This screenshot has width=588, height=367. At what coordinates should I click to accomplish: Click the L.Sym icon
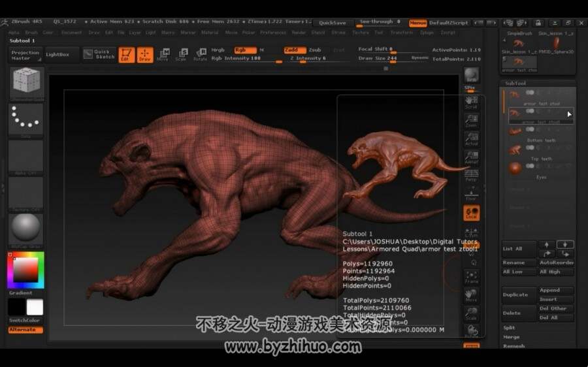point(471,232)
